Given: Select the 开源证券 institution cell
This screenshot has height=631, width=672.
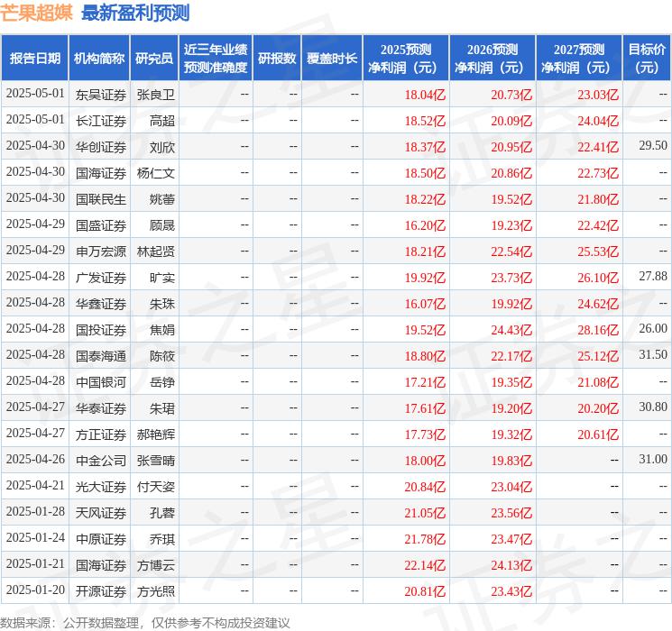Looking at the screenshot, I should point(101,591).
